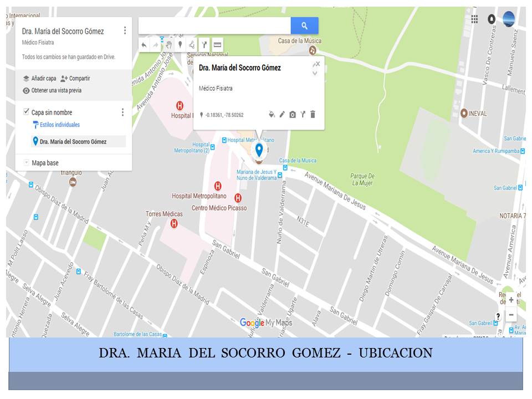Open the Estilos individuales link
The image size is (532, 399).
59,125
